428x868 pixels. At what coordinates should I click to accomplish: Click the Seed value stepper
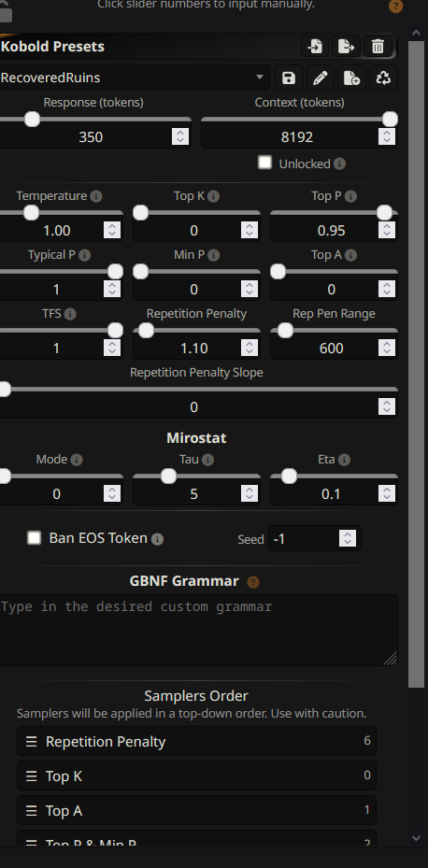click(348, 538)
